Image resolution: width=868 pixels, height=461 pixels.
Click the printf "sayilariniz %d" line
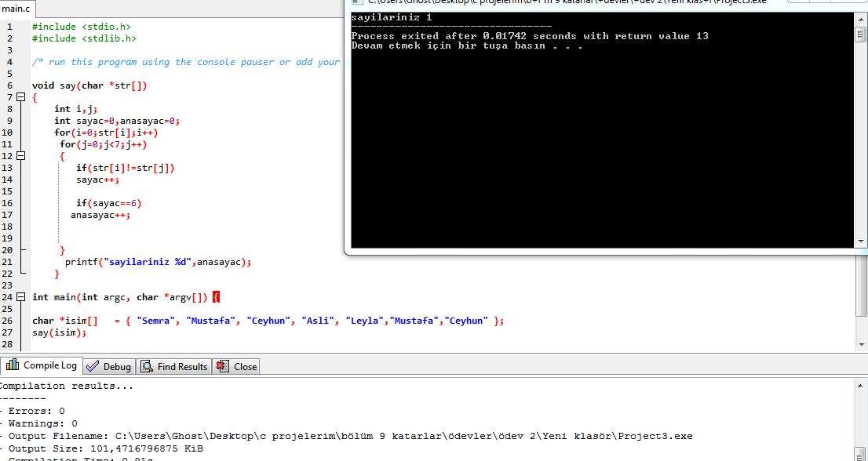(158, 262)
